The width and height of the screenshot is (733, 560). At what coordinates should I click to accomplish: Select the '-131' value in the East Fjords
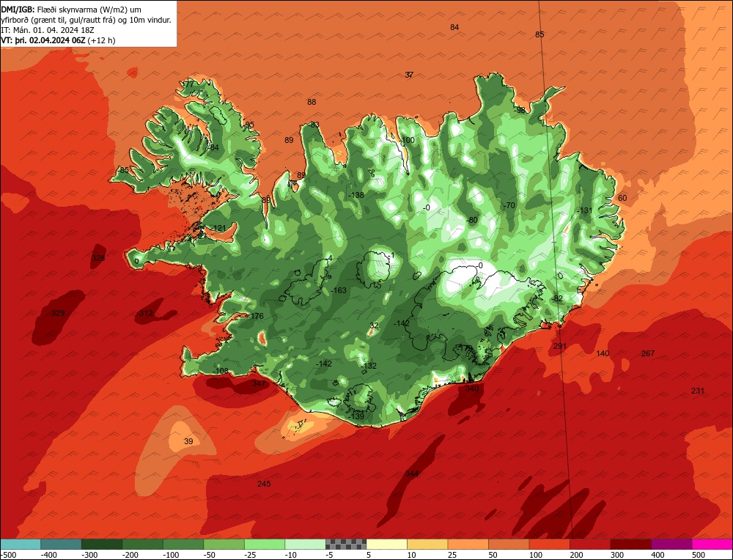point(584,210)
